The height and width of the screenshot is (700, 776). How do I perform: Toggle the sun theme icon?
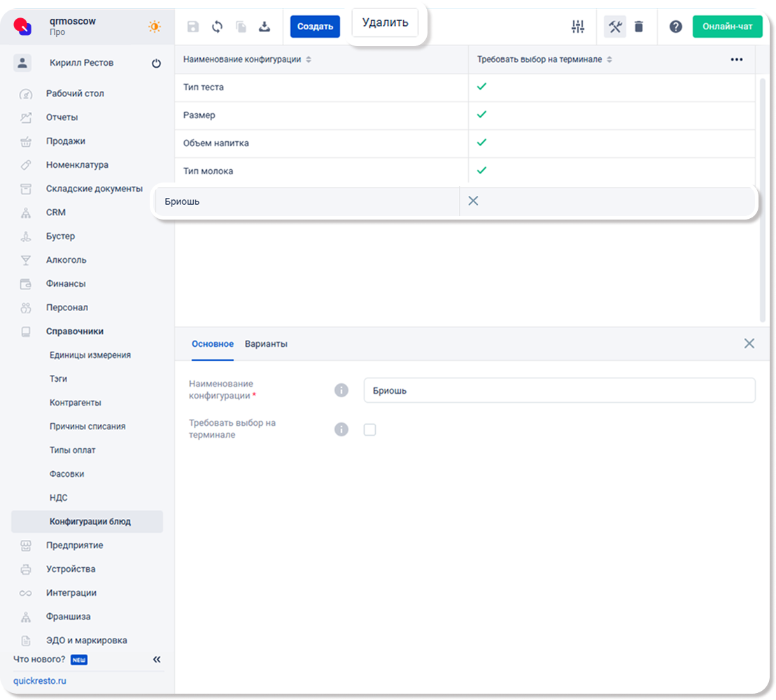(x=155, y=26)
